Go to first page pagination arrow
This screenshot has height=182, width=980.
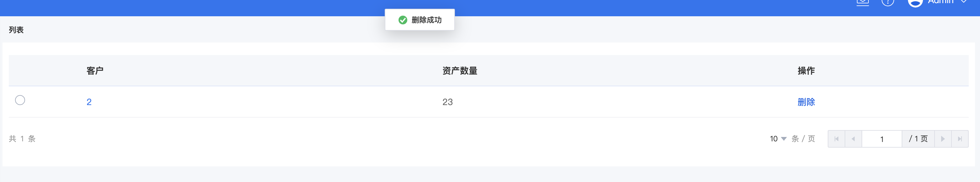(x=836, y=139)
